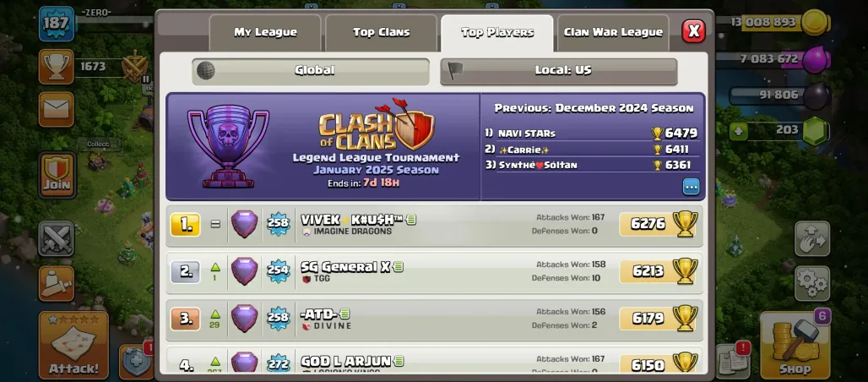Expand previous season results with three-dots button
Image resolution: width=868 pixels, height=382 pixels.
pos(691,187)
